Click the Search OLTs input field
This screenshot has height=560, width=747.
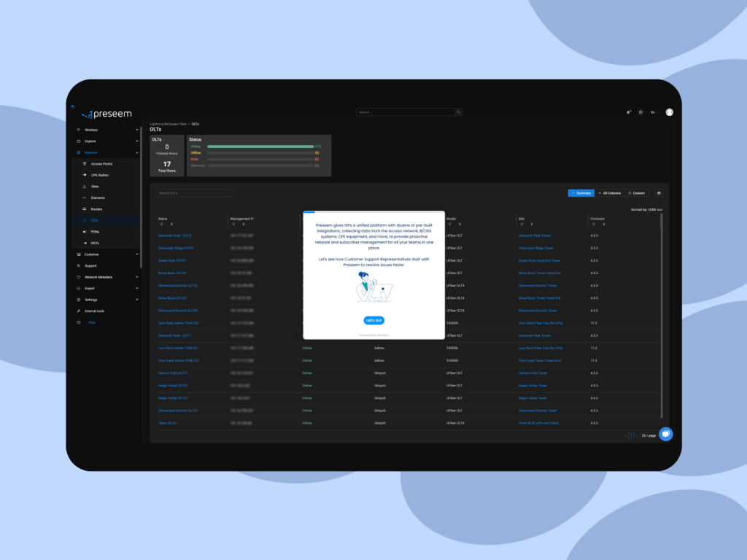(194, 193)
